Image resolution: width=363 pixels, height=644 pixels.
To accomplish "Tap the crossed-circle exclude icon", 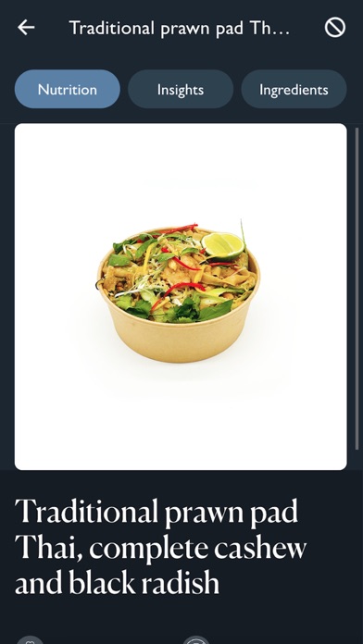I will (x=335, y=28).
